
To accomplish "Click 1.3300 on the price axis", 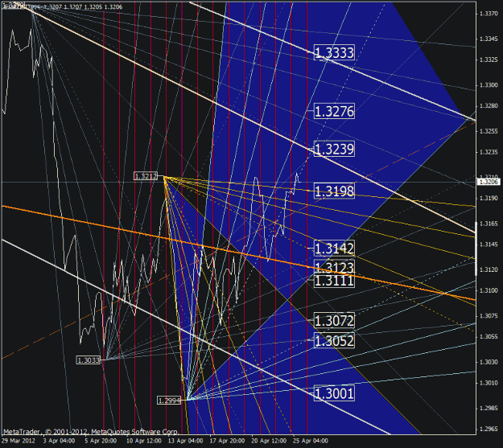I will (489, 85).
